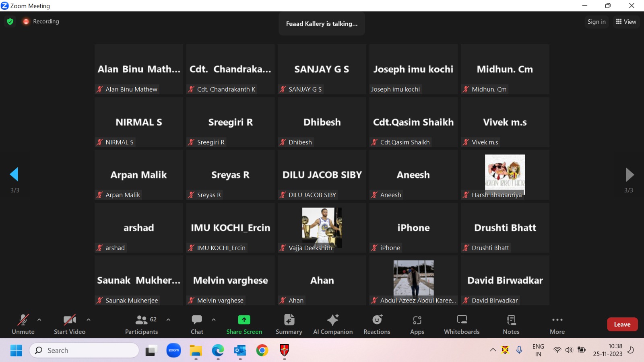Viewport: 644px width, 362px height.
Task: Go to previous page of participants
Action: (14, 175)
